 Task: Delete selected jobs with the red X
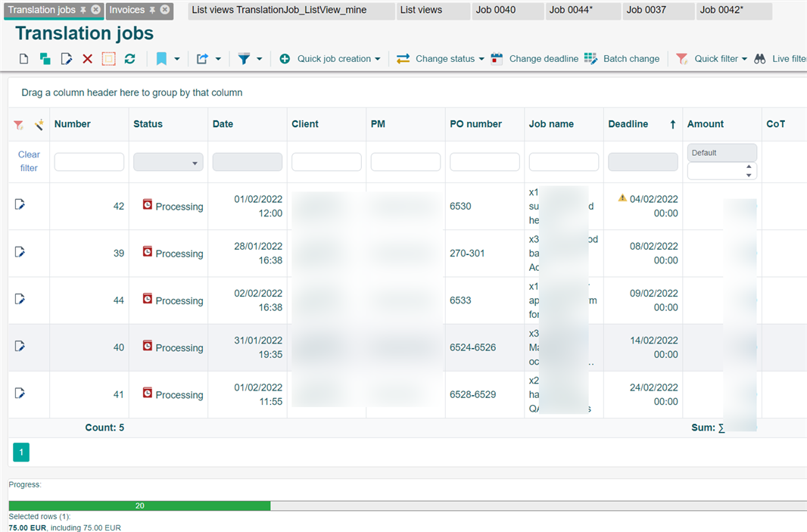tap(86, 58)
